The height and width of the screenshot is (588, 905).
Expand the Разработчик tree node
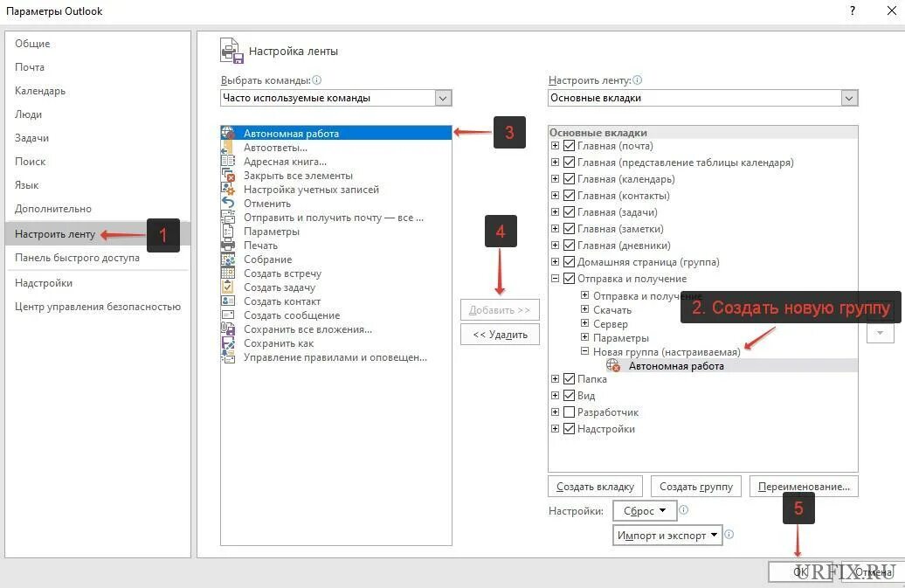tap(555, 412)
